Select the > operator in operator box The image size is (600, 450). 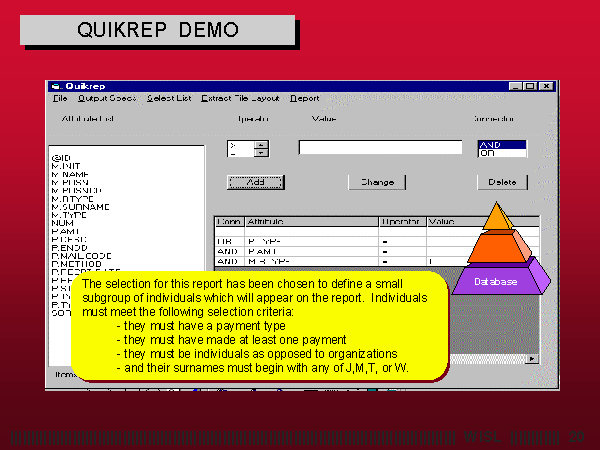tap(239, 144)
